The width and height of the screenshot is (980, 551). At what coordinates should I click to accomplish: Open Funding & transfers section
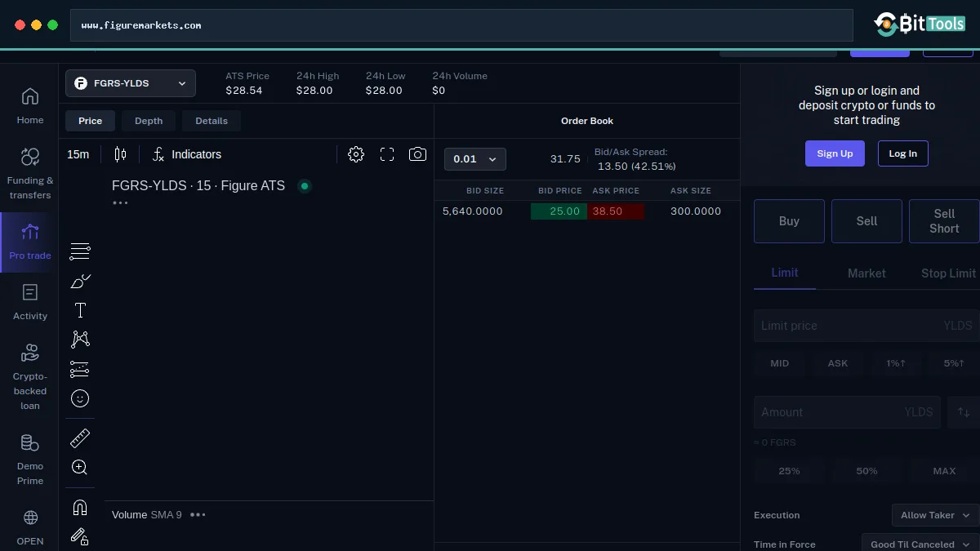click(x=30, y=174)
